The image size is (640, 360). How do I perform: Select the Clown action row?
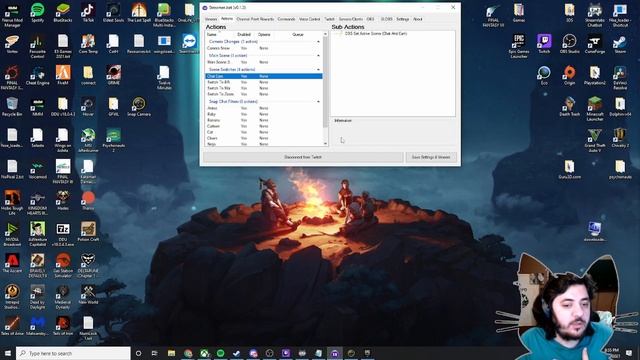click(264, 138)
